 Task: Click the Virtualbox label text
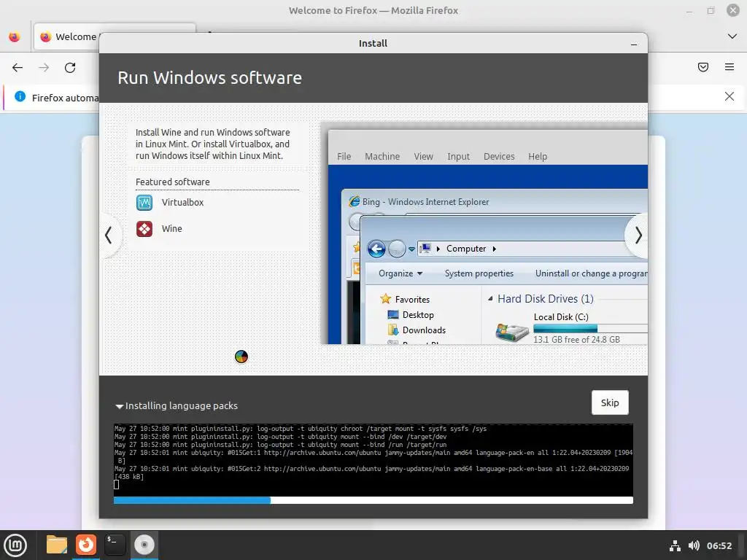click(x=182, y=203)
